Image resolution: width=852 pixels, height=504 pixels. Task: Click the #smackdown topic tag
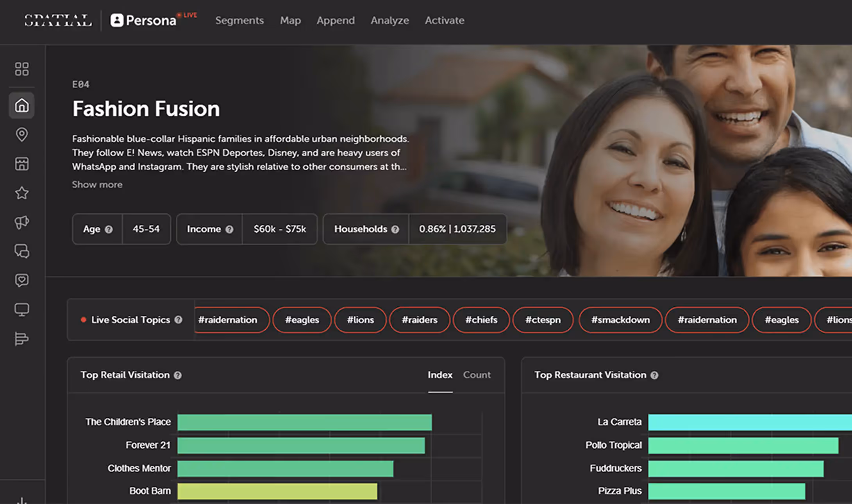pyautogui.click(x=620, y=320)
